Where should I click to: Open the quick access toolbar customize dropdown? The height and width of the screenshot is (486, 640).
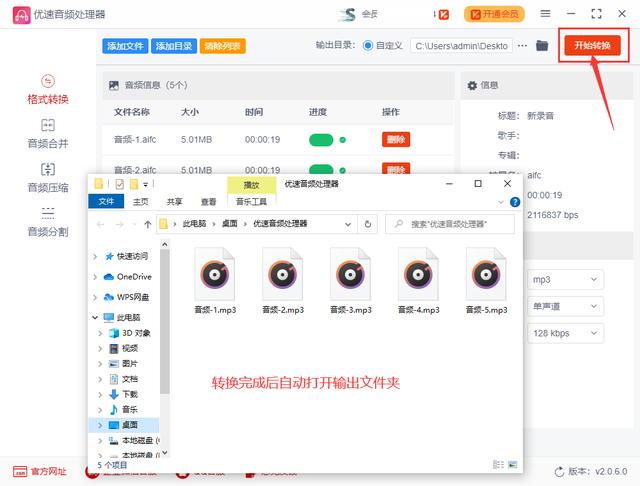click(x=145, y=185)
